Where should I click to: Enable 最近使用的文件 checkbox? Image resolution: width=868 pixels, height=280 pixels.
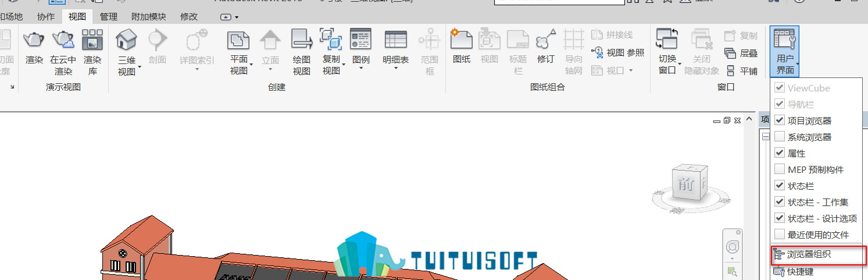[x=780, y=235]
